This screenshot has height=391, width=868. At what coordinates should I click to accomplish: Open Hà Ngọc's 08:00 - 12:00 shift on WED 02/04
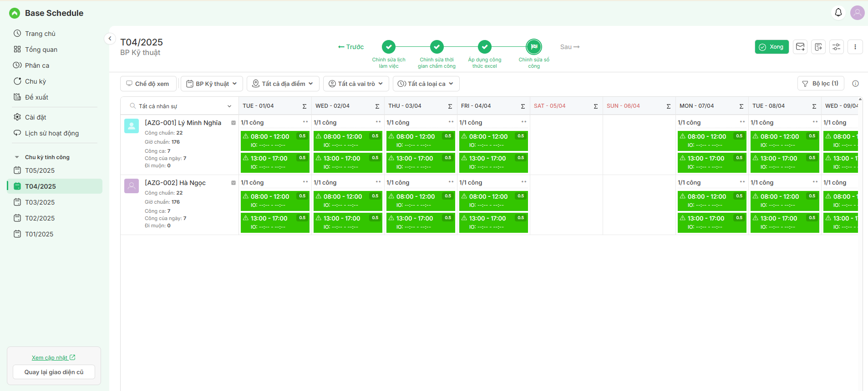coord(348,201)
